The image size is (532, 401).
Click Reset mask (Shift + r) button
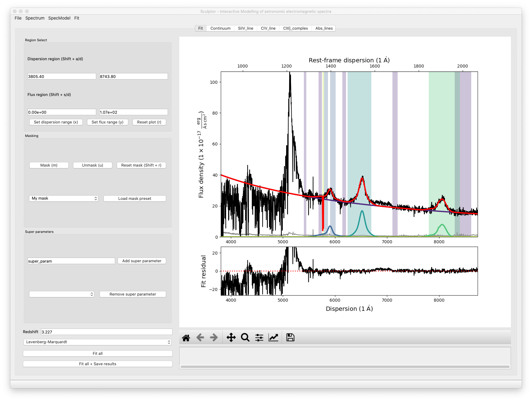(141, 165)
